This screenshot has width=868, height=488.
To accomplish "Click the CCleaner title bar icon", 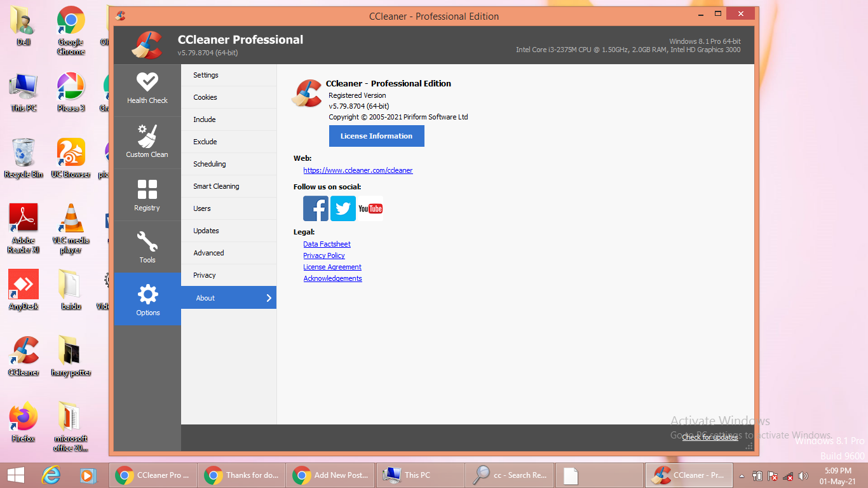I will tap(121, 16).
